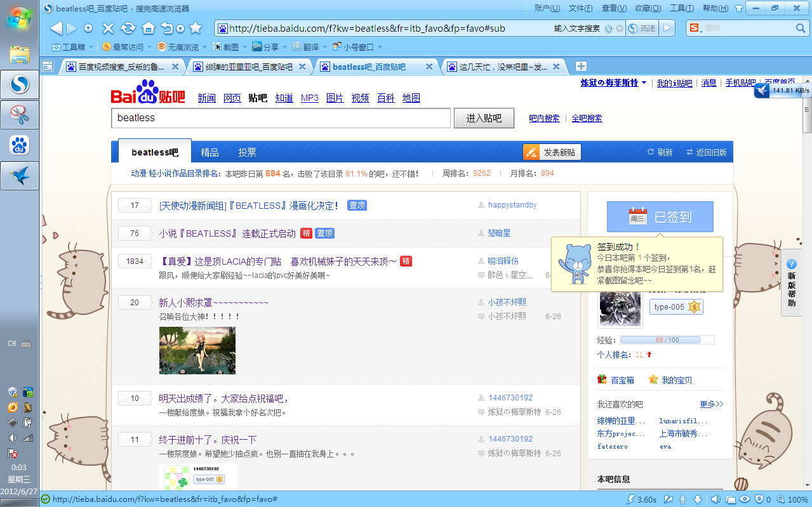Click the 返回旧版 link
Viewport: 812px width, 507px height.
[707, 152]
